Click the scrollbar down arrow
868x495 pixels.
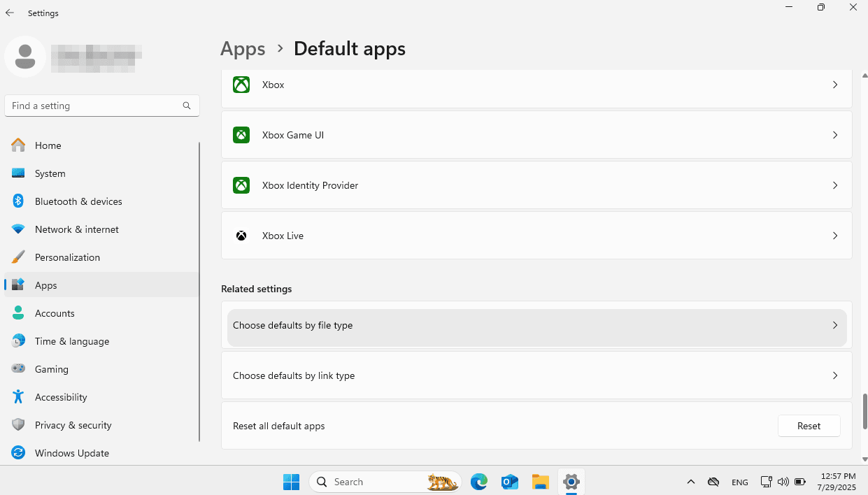tap(865, 459)
